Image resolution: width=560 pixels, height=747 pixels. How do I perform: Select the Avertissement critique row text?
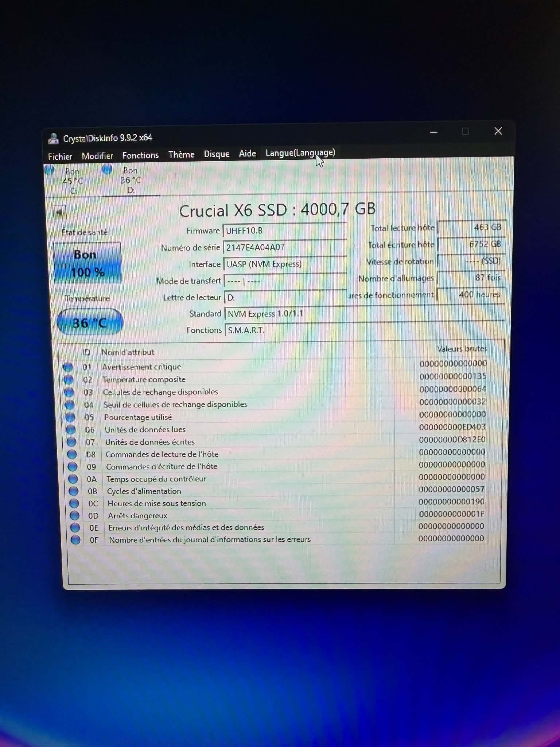pos(141,367)
